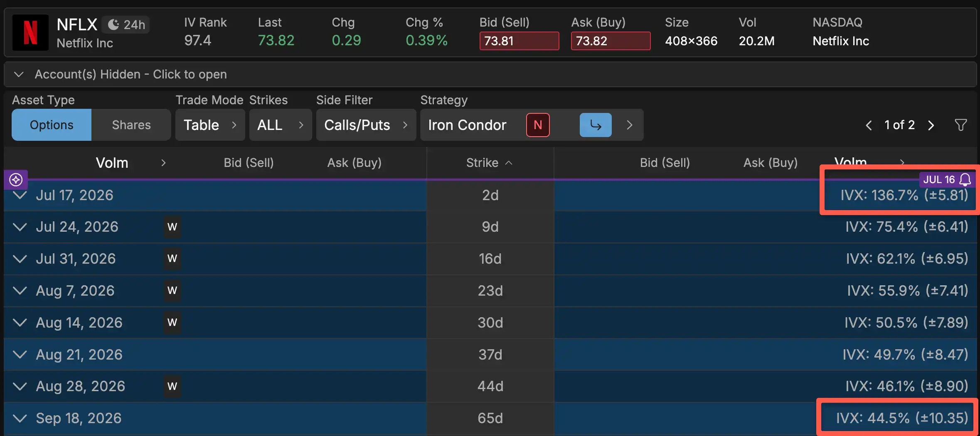Screen dimensions: 980x436
Task: Click the 37d days-to-expiry cell
Action: pos(490,355)
